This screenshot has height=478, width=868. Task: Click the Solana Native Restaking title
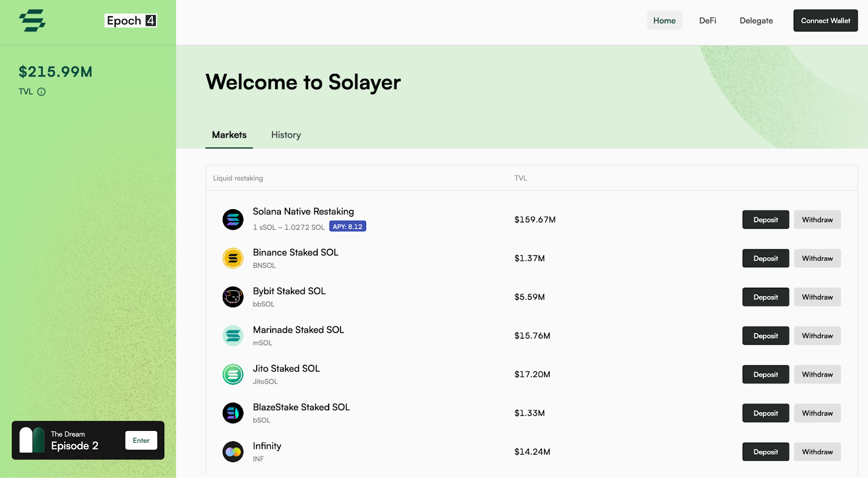[x=303, y=211]
